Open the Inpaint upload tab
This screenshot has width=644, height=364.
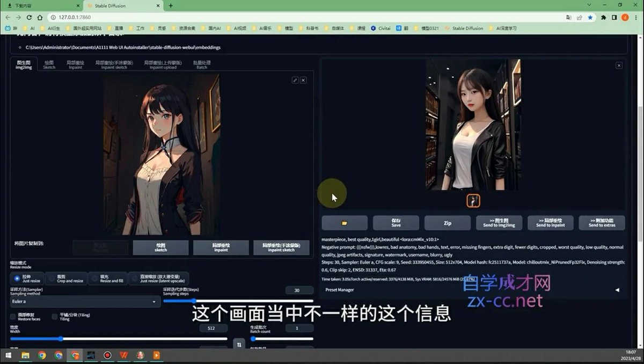point(163,64)
